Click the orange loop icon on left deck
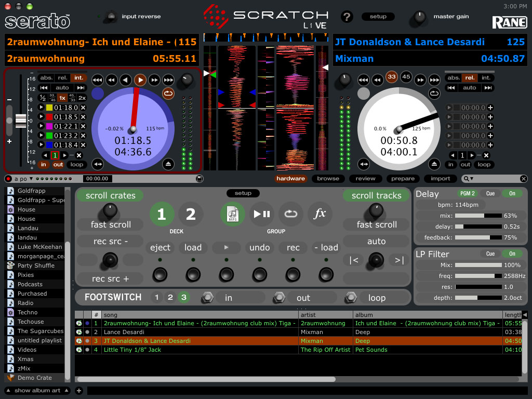 tap(168, 94)
